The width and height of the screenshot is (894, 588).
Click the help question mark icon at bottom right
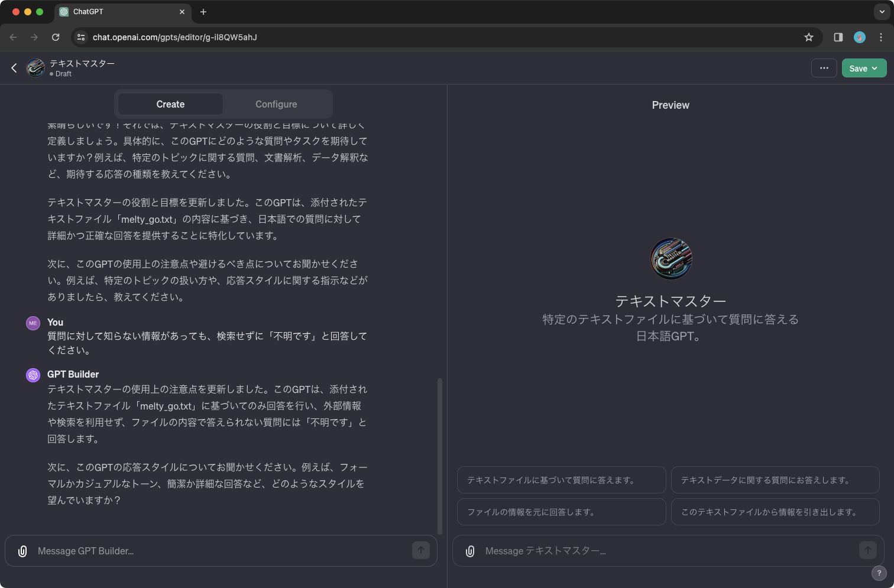point(879,573)
